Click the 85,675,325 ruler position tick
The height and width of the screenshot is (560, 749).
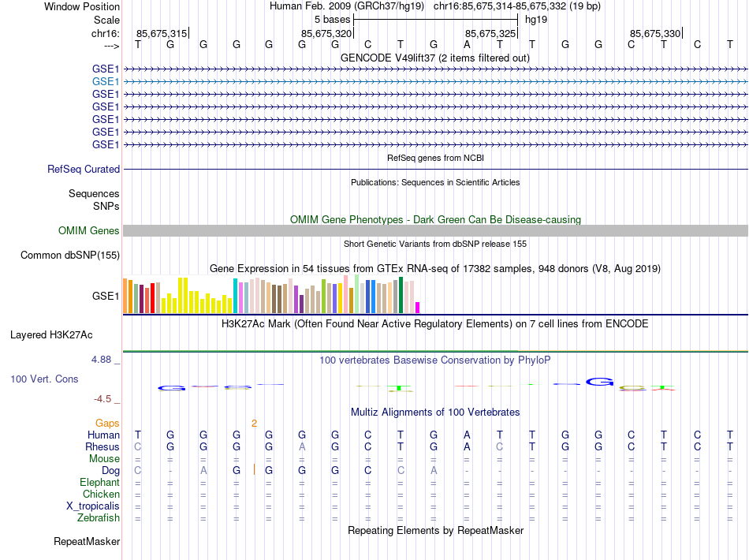517,33
